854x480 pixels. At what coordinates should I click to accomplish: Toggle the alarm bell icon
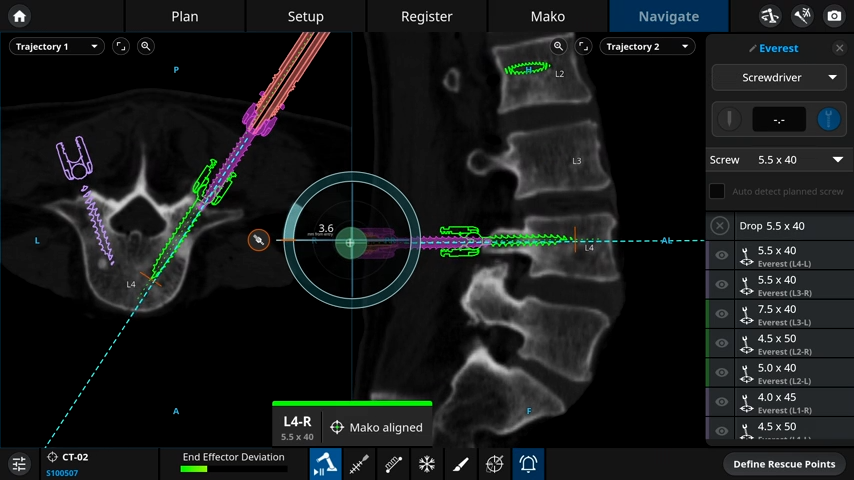(x=528, y=464)
